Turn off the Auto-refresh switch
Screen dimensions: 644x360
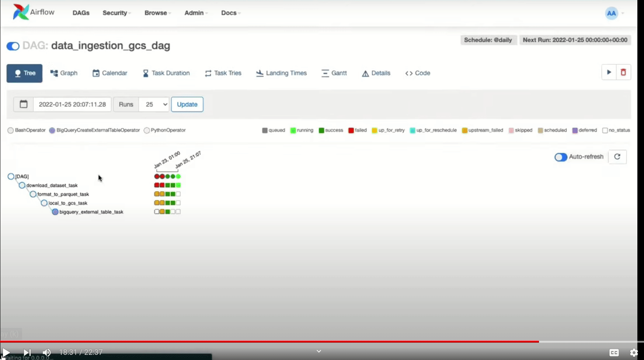pos(561,157)
